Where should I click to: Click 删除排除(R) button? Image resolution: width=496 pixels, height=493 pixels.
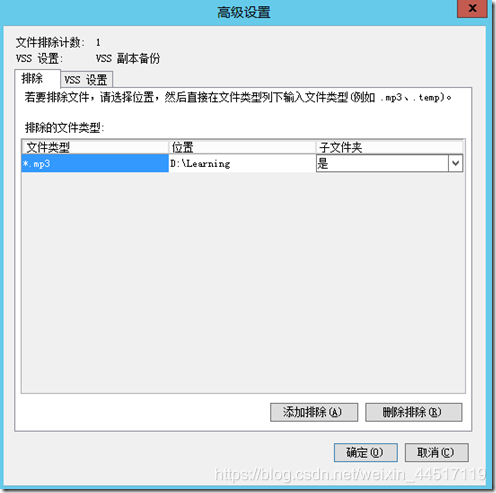tap(413, 412)
